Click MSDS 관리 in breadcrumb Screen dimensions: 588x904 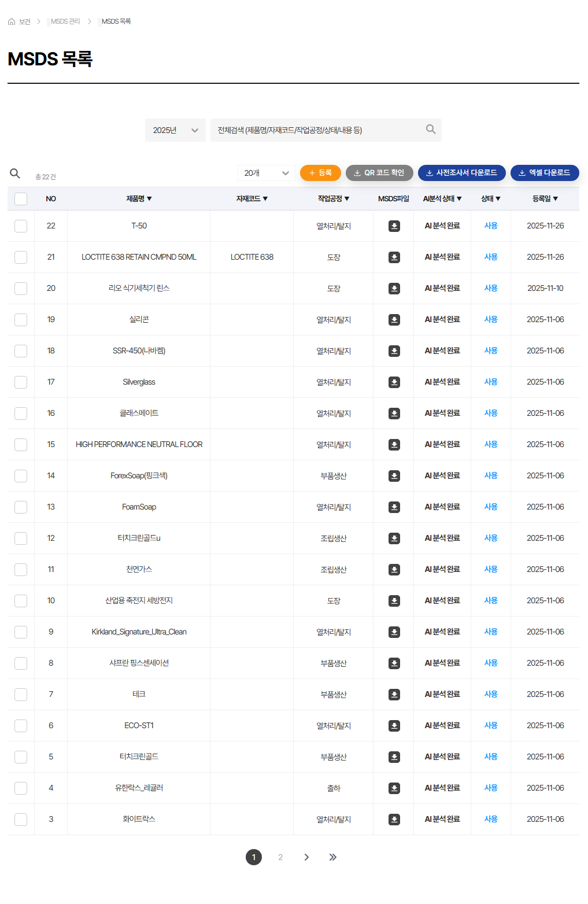(x=65, y=21)
